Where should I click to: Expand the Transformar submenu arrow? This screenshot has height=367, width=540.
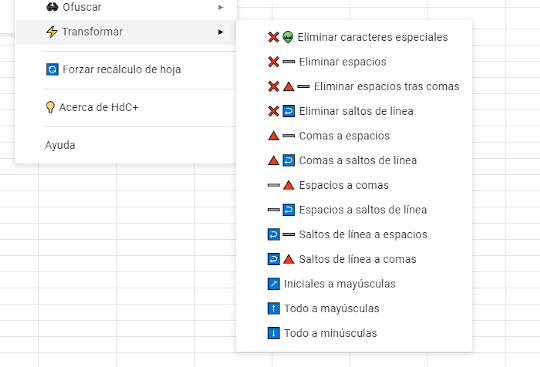pos(221,32)
